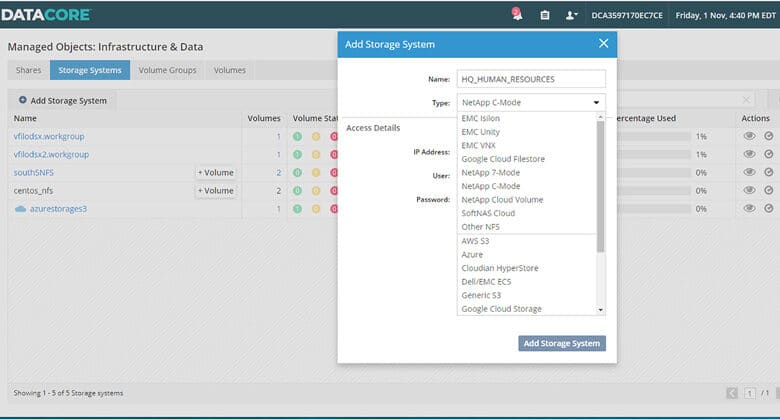Click the check action icon for vfilodsx.workgroup
Viewport: 780px width, 419px height.
pos(769,136)
